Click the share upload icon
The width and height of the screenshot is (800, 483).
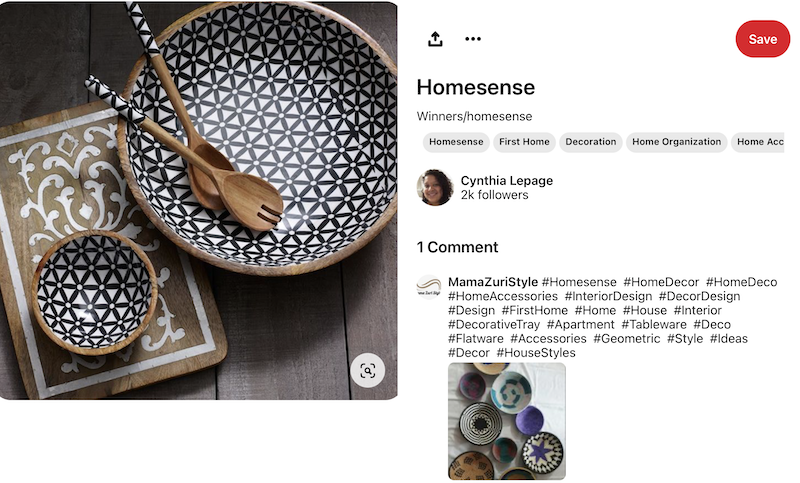[x=435, y=39]
